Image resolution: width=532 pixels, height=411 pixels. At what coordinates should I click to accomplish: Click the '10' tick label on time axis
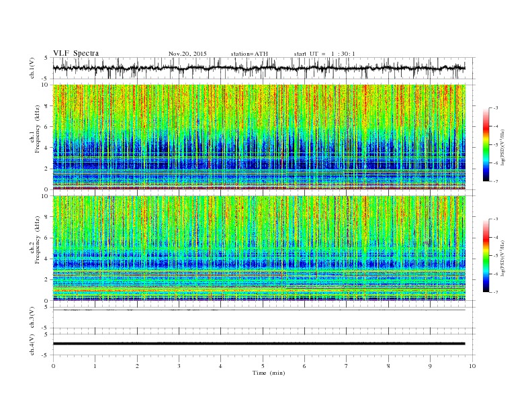coord(472,366)
